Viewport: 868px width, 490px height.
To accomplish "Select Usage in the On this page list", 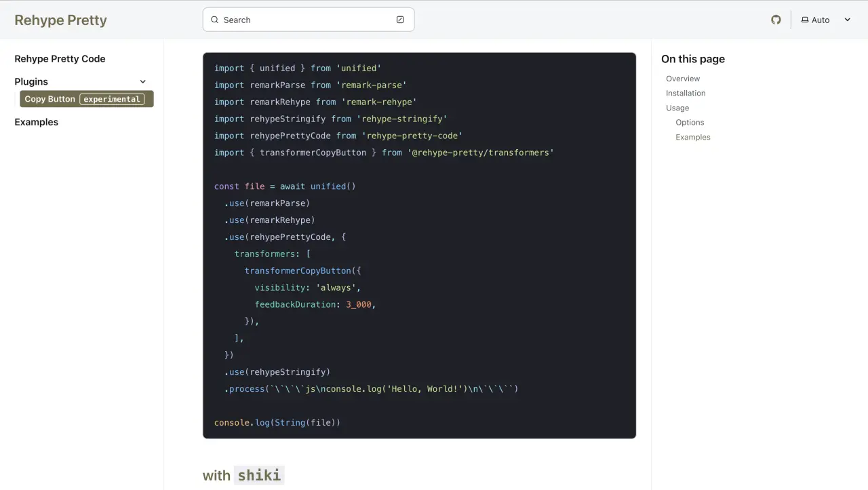I will coord(677,108).
